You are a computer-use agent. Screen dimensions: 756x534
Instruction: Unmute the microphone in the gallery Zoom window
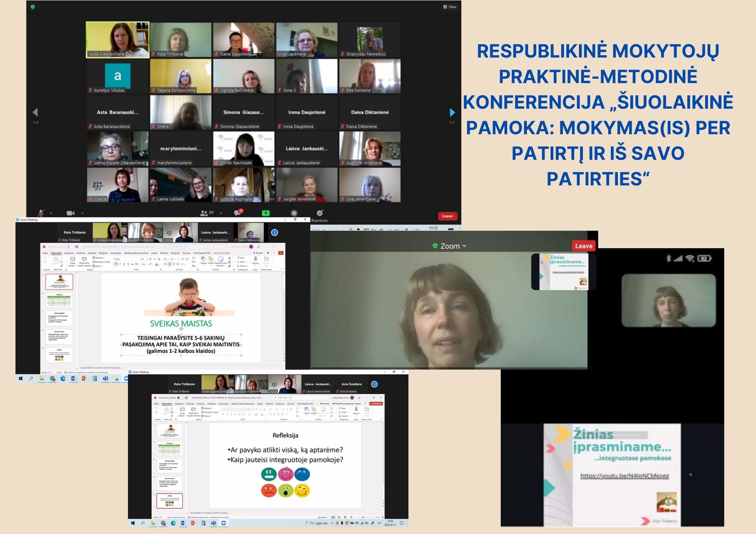pyautogui.click(x=41, y=213)
